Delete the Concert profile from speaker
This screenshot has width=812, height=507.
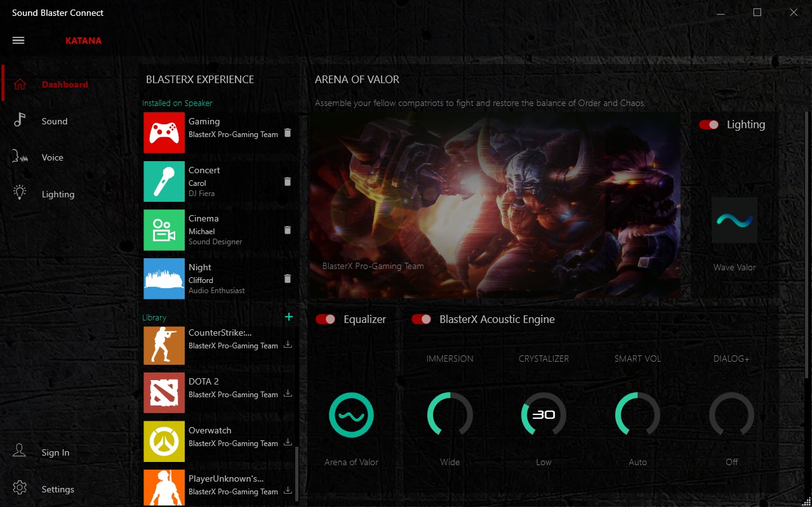click(x=288, y=181)
